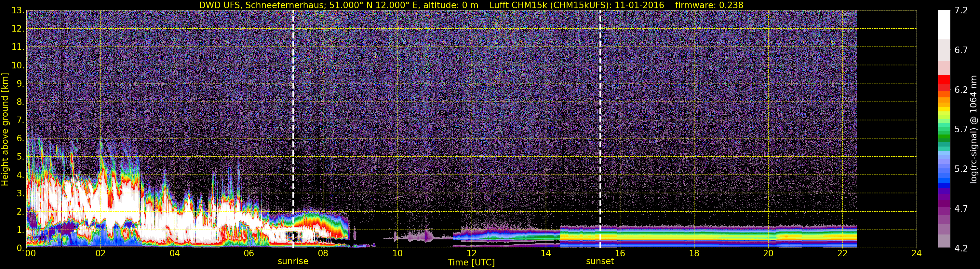Click the y-axis tick label '1.'
This screenshot has width=980, height=269.
(x=20, y=230)
